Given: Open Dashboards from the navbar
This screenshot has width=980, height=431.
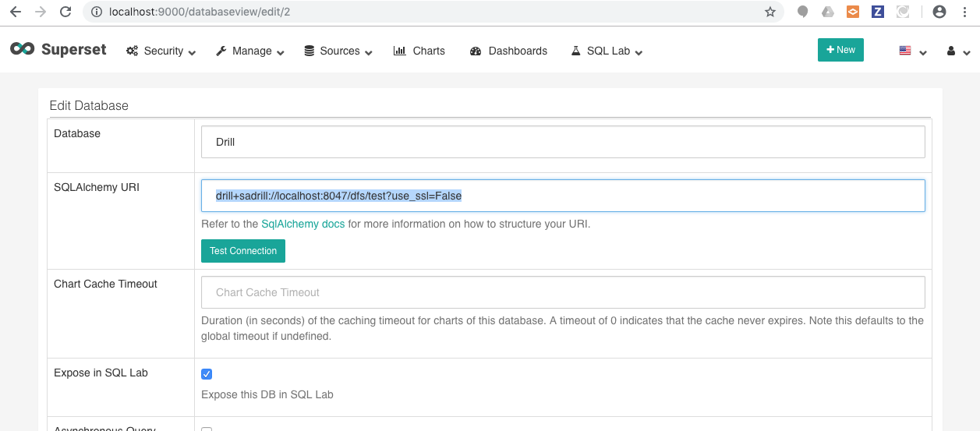Looking at the screenshot, I should (508, 51).
